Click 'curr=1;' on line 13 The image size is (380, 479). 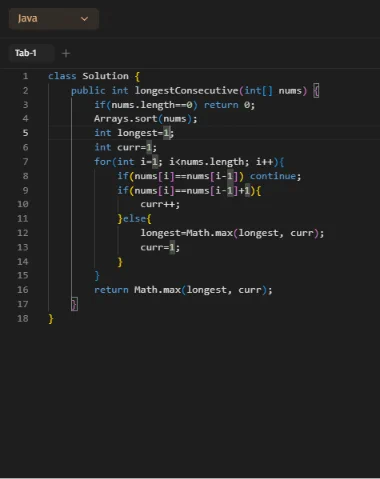click(x=160, y=248)
